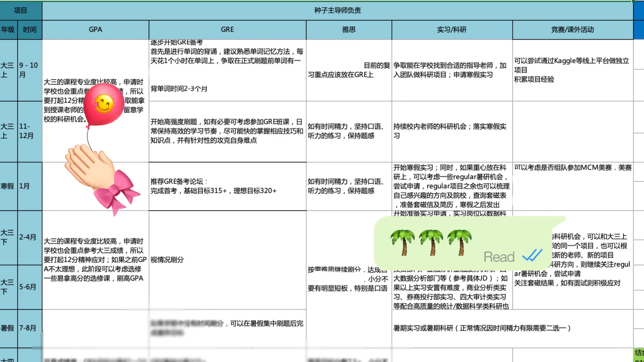644x362 pixels.
Task: Select the 暑假 grade cell
Action: tap(8, 328)
